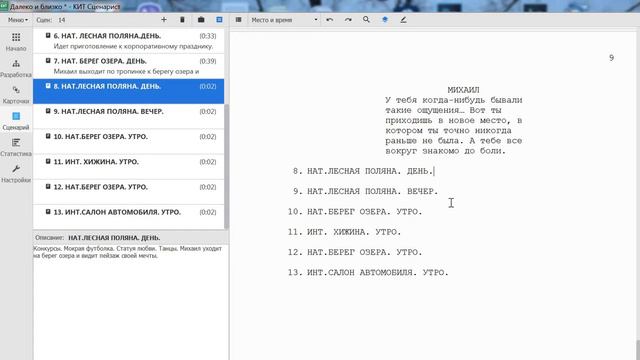The width and height of the screenshot is (640, 360).
Task: Click the scene icon of row 6
Action: [48, 36]
